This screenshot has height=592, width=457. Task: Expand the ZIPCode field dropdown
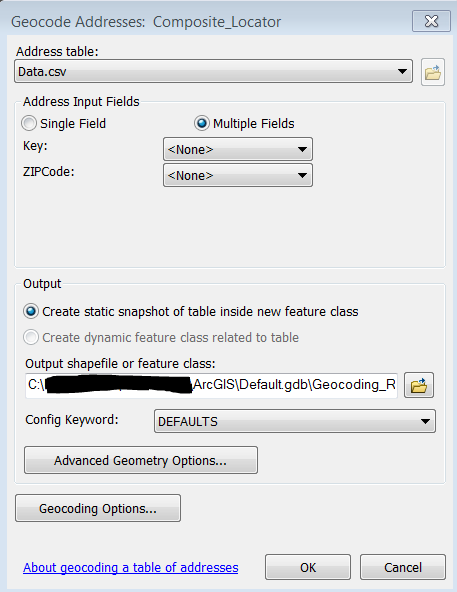[238, 175]
